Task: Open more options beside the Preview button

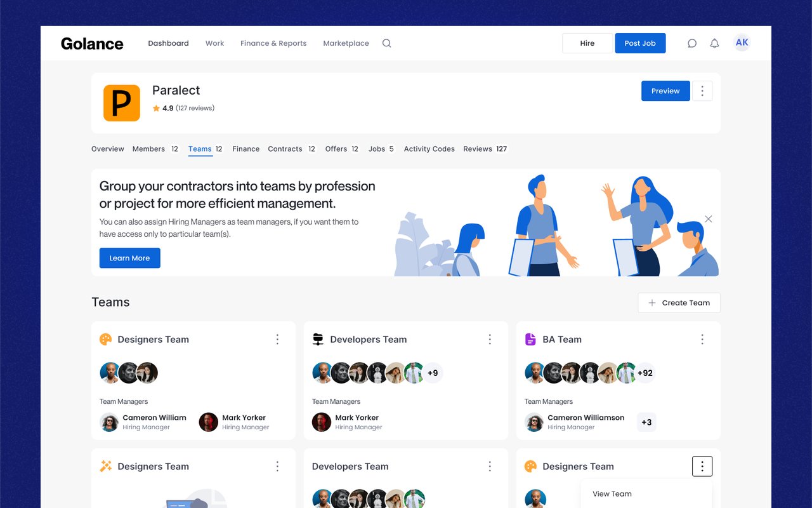Action: (702, 91)
